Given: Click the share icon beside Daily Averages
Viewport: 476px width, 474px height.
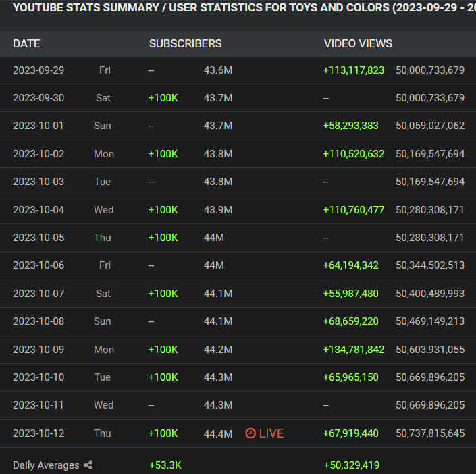Looking at the screenshot, I should click(88, 465).
